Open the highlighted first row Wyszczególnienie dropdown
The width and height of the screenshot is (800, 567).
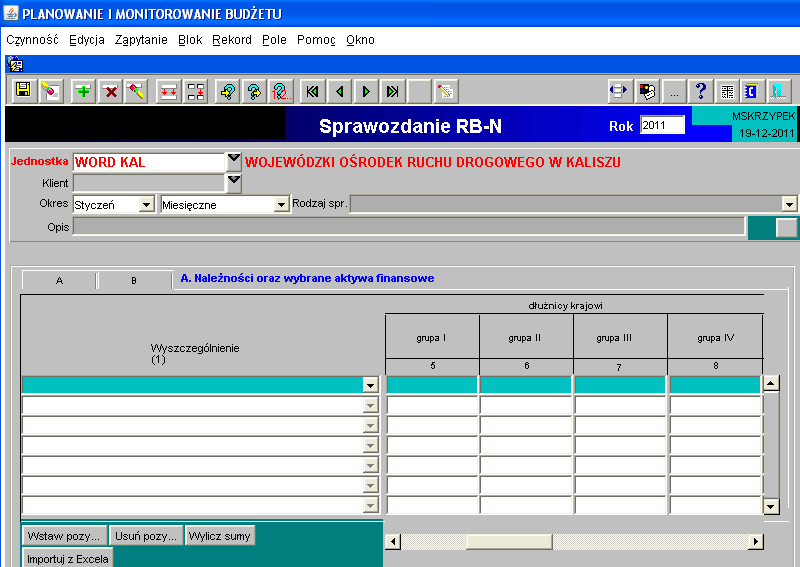[371, 385]
